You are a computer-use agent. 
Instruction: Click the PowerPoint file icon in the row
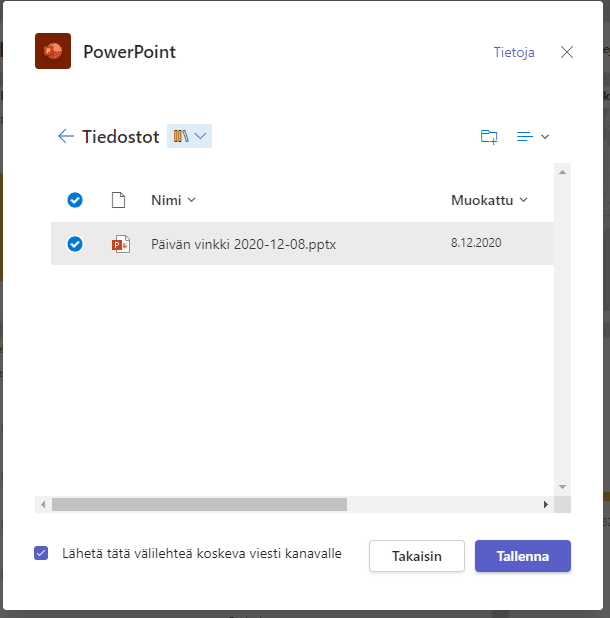(121, 244)
